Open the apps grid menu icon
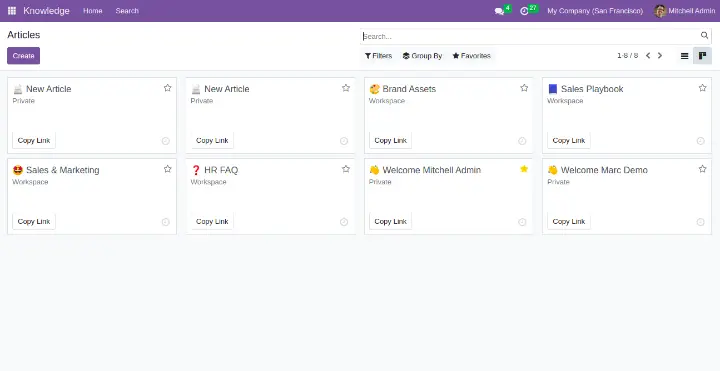 point(12,11)
